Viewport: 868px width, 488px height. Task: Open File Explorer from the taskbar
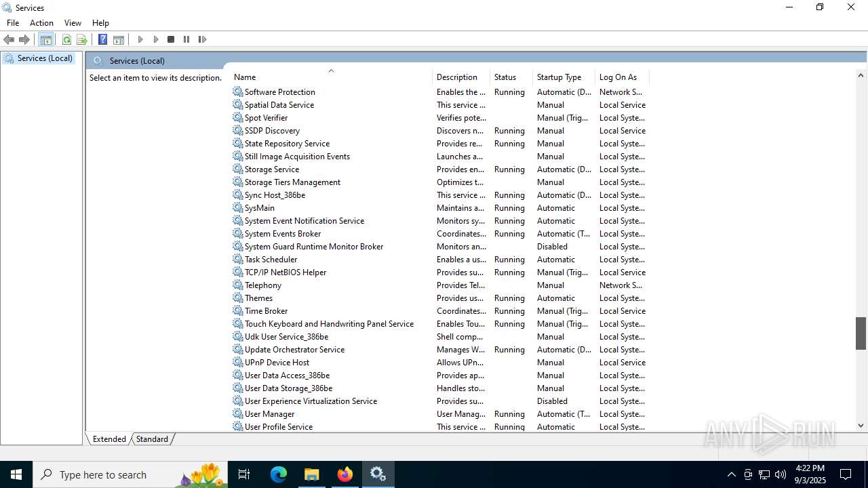pyautogui.click(x=312, y=474)
